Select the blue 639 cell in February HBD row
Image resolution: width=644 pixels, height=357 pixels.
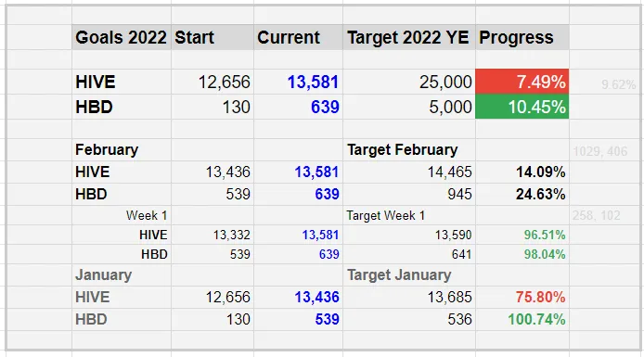[298, 194]
